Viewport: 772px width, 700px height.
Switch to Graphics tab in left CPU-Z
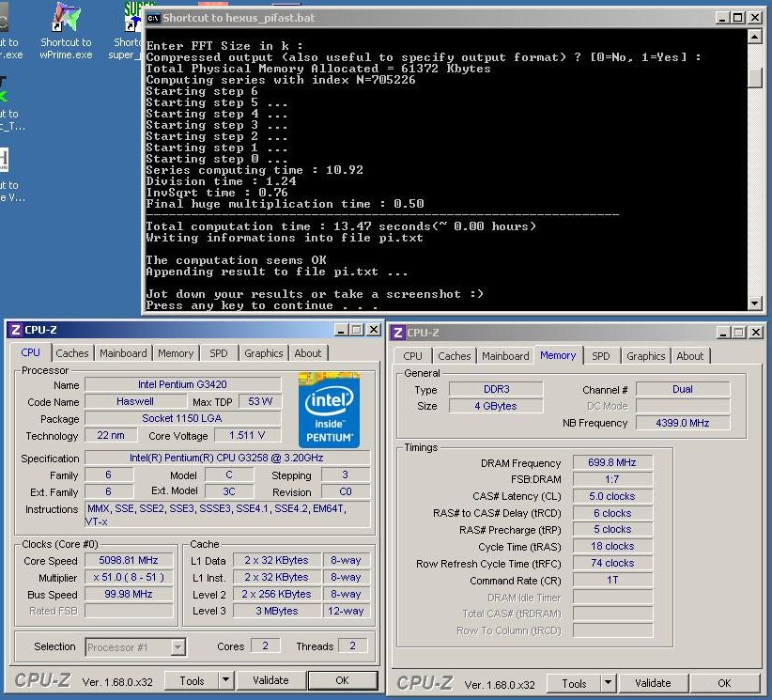[263, 353]
